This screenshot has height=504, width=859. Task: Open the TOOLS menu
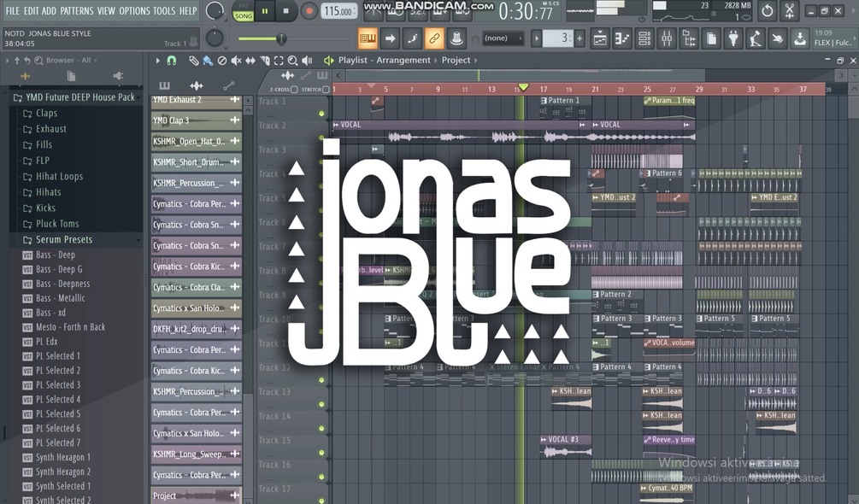164,10
